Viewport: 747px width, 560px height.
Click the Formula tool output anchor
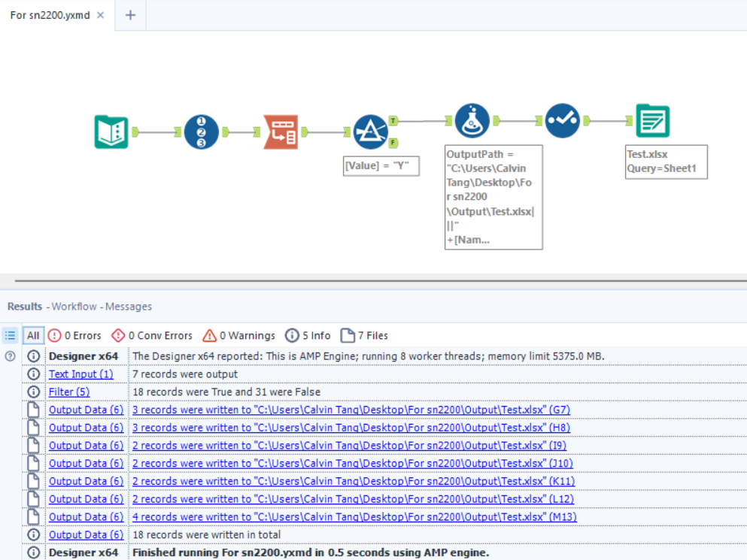pyautogui.click(x=496, y=121)
